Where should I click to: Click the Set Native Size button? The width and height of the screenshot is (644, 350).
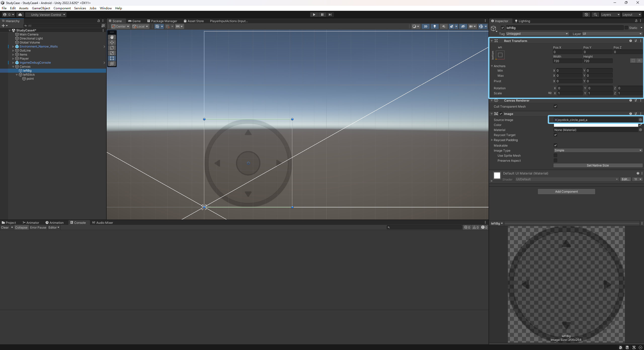point(597,165)
